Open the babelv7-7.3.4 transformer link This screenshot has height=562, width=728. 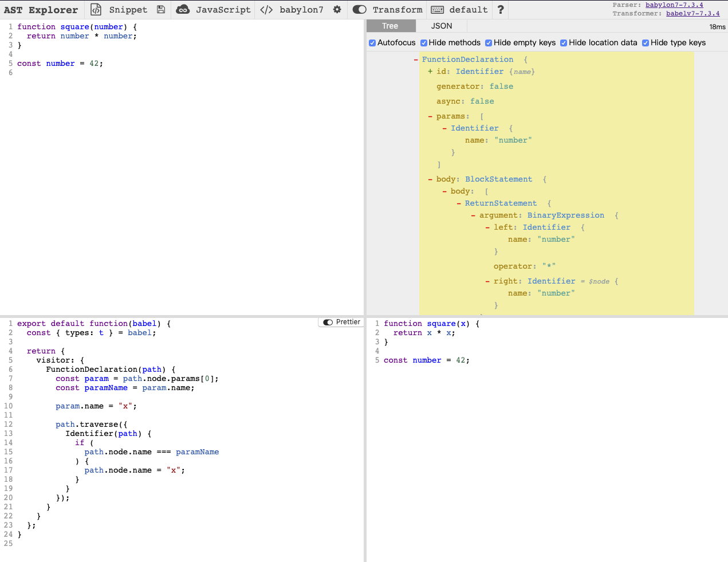tap(692, 13)
